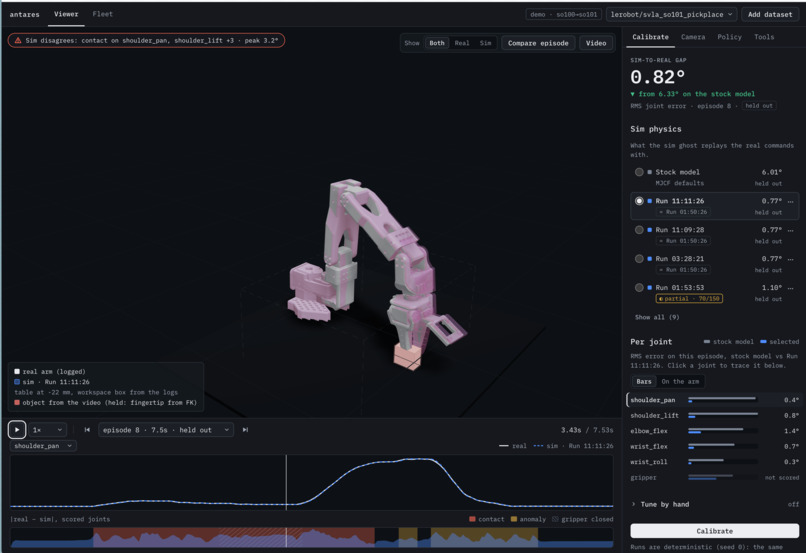Image resolution: width=806 pixels, height=553 pixels.
Task: Click the Sim disagrees contact warning banner
Action: [146, 40]
